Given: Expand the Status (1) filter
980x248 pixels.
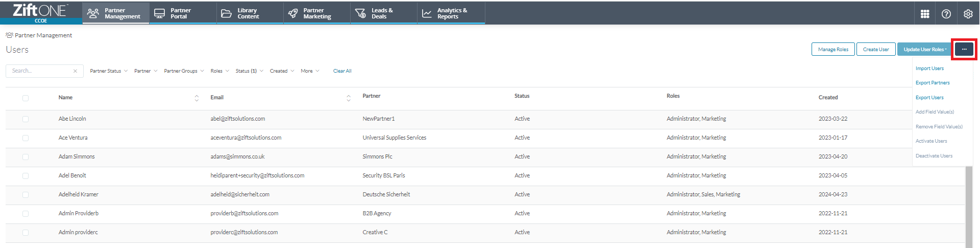Looking at the screenshot, I should click(x=250, y=71).
